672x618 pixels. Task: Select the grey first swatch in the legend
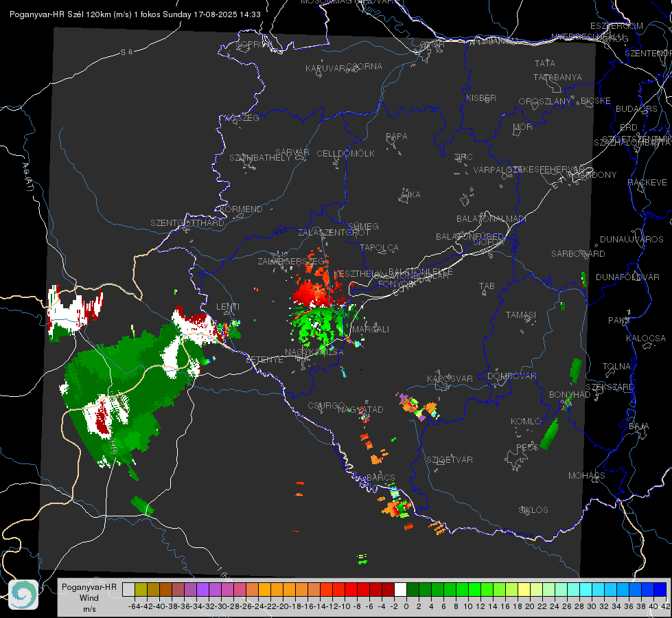128,589
